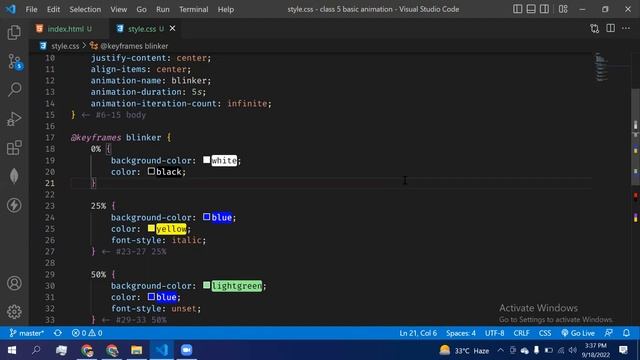The image size is (640, 360).
Task: Open Windows taskbar search
Action: [36, 350]
